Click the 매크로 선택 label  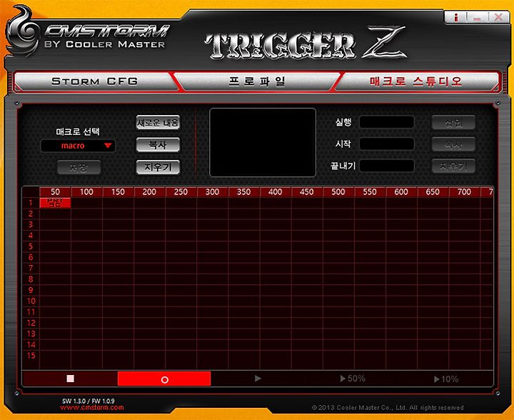click(x=78, y=132)
